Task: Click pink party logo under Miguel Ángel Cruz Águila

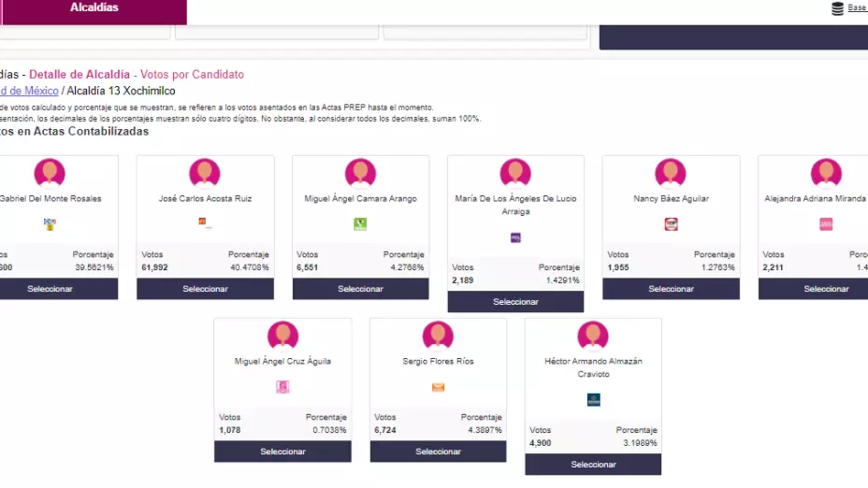Action: [282, 387]
